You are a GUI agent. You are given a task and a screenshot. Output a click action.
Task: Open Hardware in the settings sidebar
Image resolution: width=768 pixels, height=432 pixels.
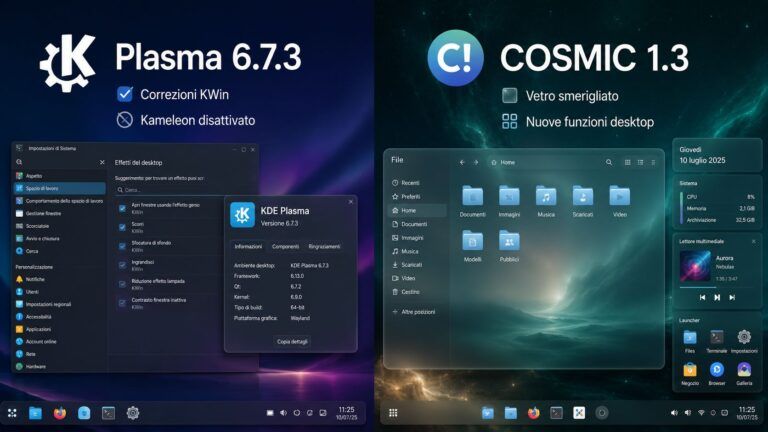click(x=59, y=366)
